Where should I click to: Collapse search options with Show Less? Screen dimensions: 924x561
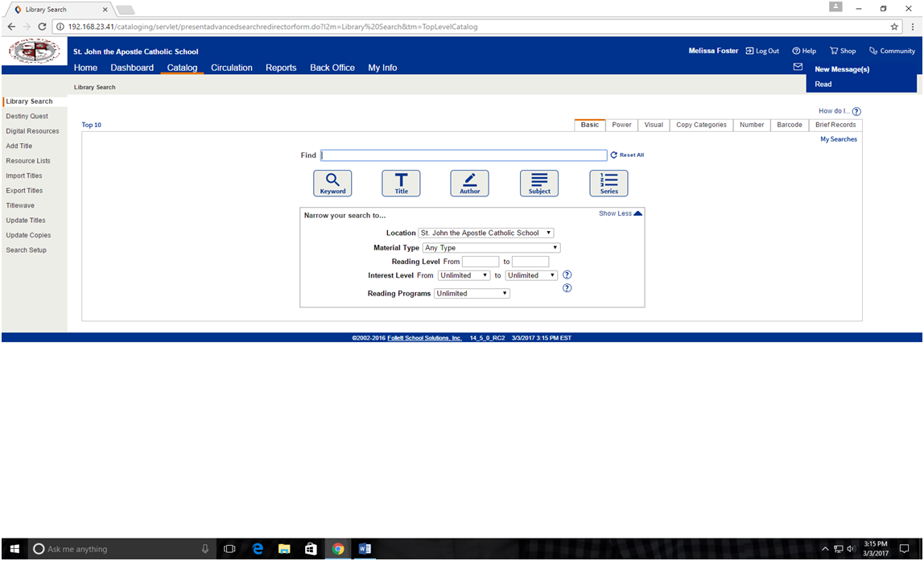coord(618,213)
